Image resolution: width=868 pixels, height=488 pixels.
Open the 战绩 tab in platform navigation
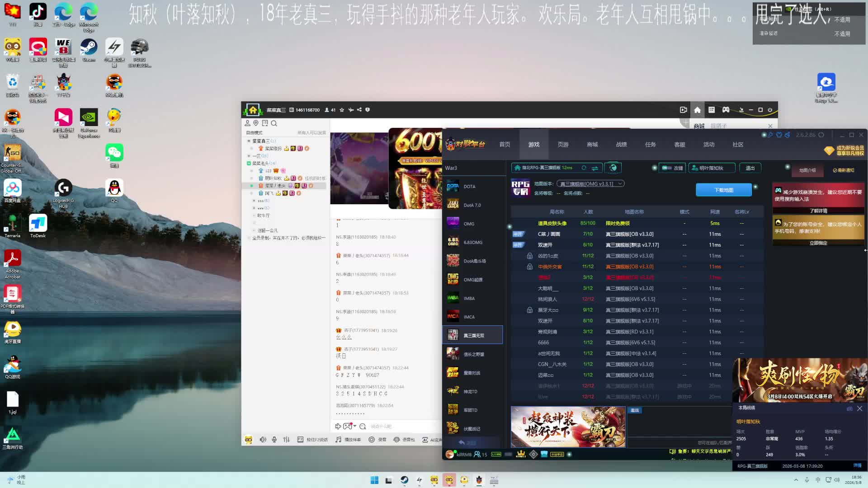621,145
